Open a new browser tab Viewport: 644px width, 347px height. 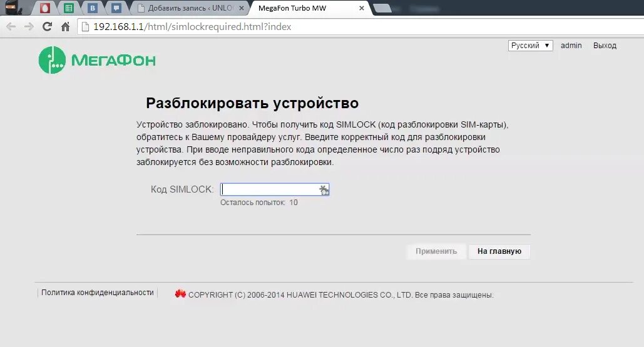pos(383,8)
